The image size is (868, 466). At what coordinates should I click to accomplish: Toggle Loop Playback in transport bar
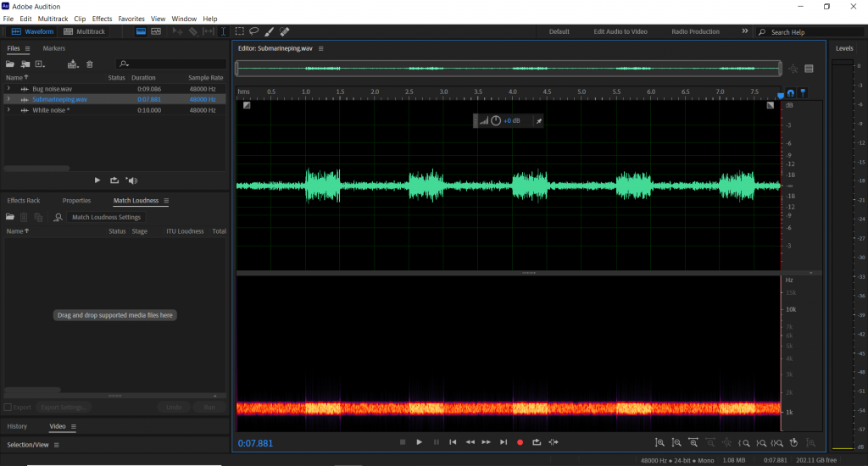click(537, 442)
